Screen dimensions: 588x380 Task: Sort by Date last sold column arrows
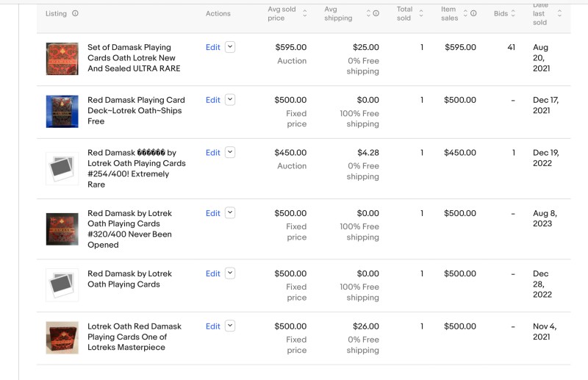(559, 13)
